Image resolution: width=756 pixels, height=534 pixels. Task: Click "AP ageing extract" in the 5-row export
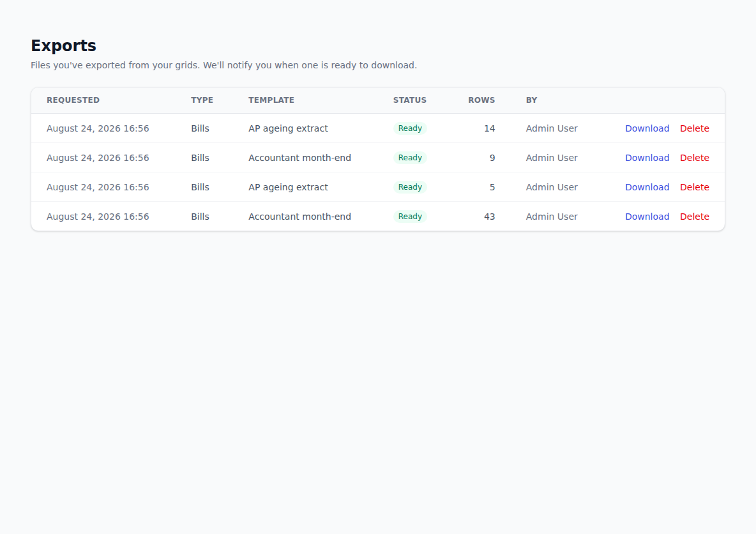(289, 187)
